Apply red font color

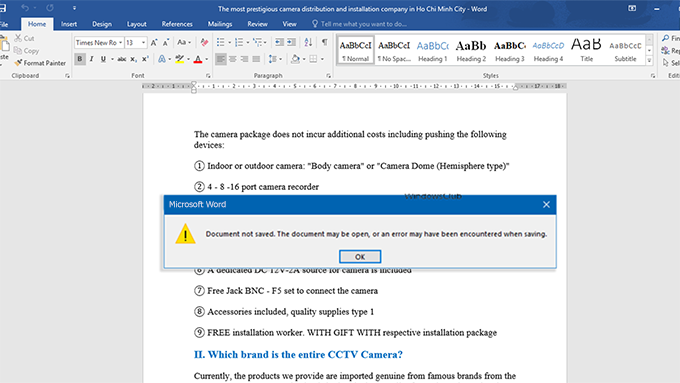point(198,59)
